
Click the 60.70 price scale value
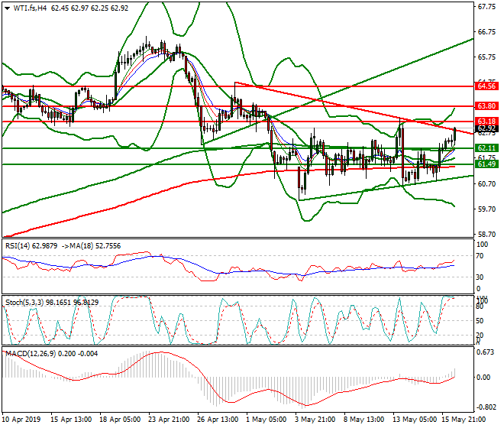click(486, 184)
